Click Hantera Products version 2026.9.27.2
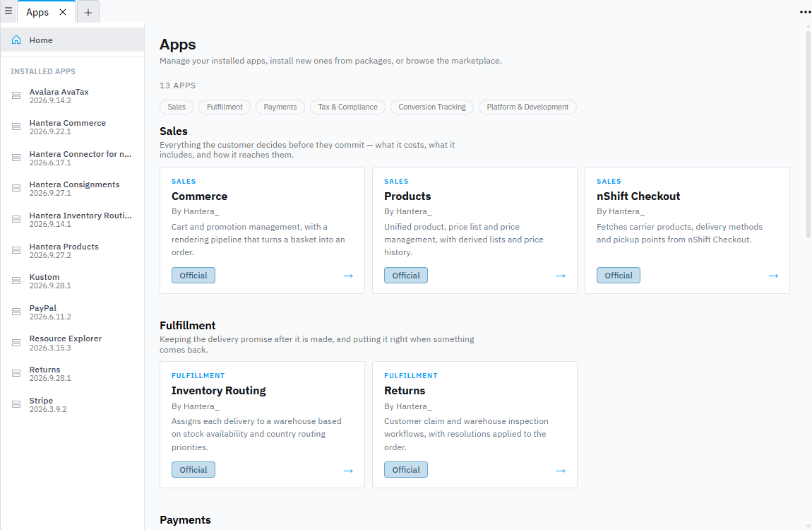This screenshot has height=530, width=812. [x=50, y=255]
